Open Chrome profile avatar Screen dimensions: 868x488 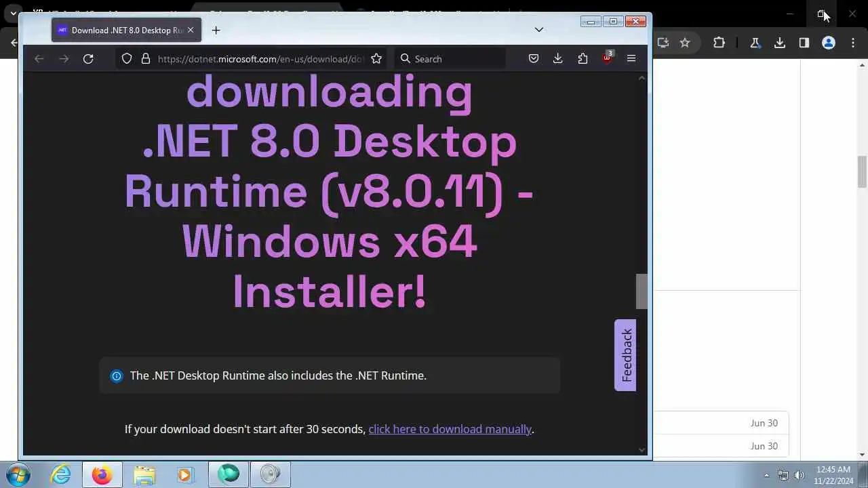coord(829,43)
